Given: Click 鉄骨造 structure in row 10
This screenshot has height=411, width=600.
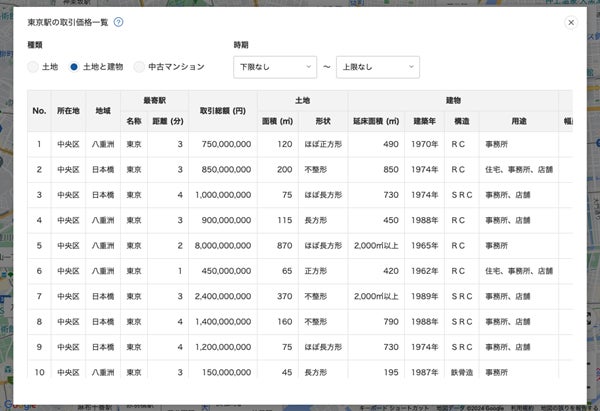Looking at the screenshot, I should click(462, 372).
